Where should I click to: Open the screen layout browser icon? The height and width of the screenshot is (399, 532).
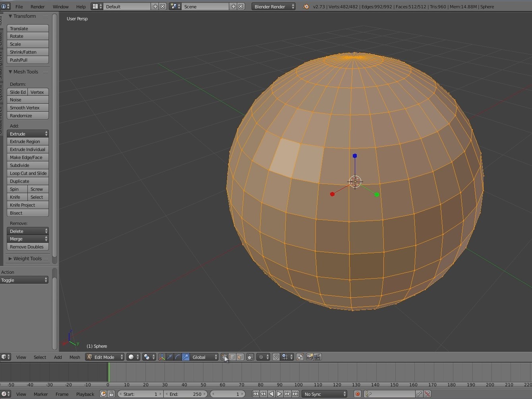click(97, 6)
